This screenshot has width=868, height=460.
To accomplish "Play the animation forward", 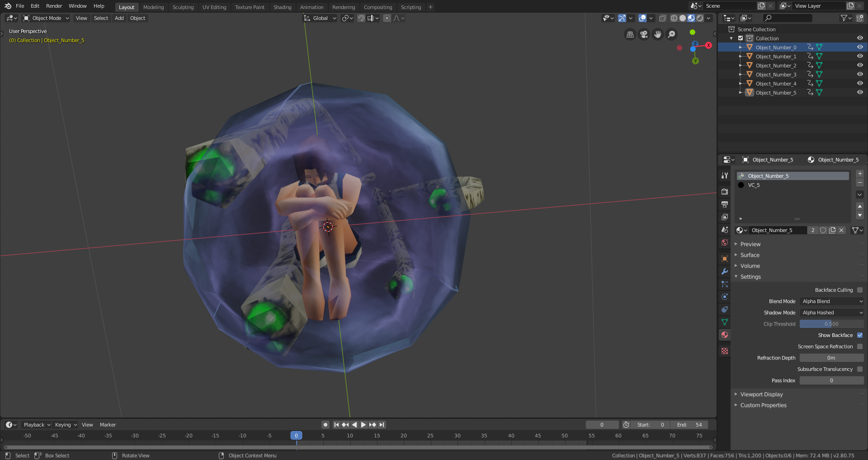I will tap(363, 425).
